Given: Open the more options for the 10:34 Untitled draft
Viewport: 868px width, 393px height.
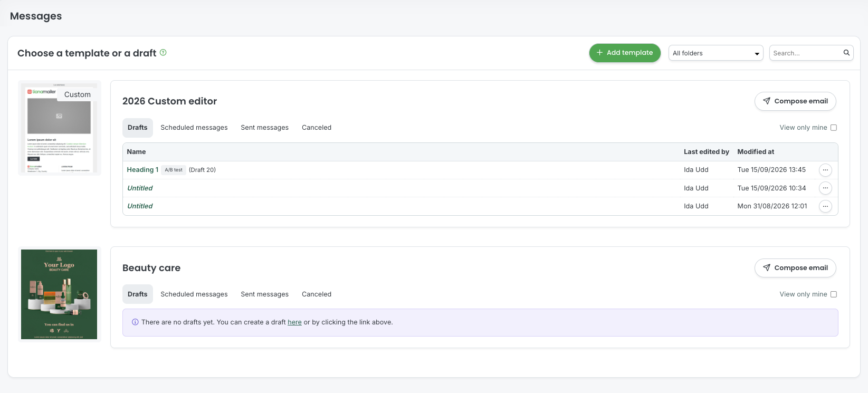Looking at the screenshot, I should [825, 188].
